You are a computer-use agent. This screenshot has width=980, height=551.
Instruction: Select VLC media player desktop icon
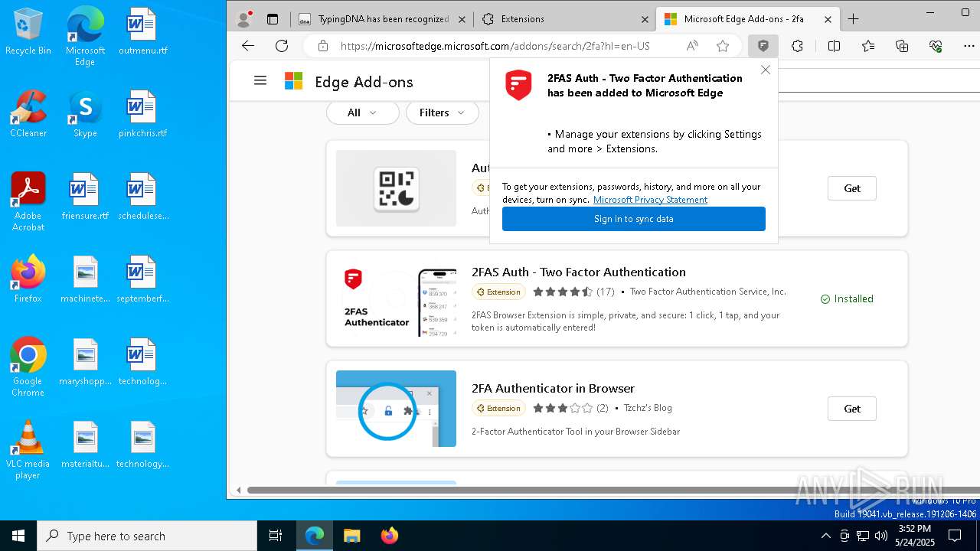[x=28, y=450]
